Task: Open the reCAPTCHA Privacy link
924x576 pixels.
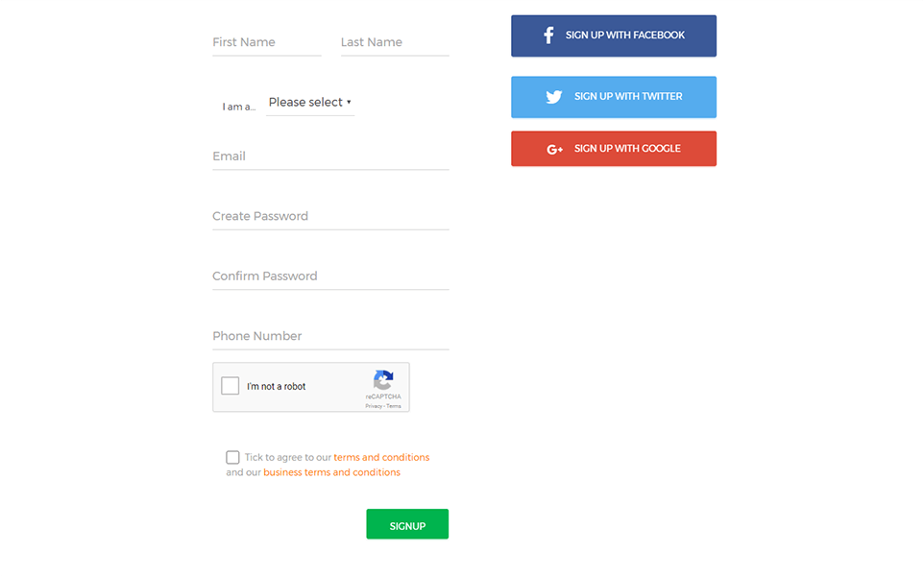Action: pos(373,406)
